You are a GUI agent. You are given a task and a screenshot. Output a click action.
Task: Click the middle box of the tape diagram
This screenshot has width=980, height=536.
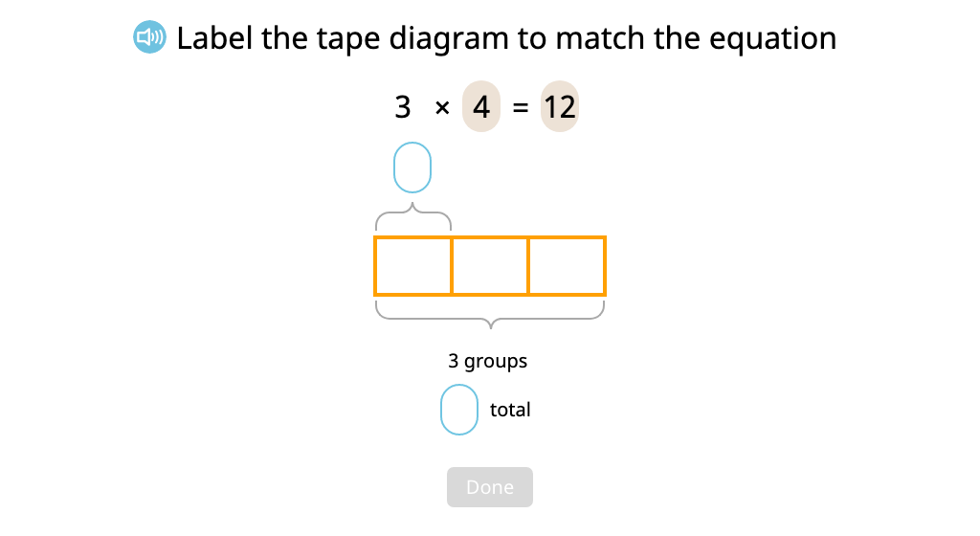coord(490,266)
